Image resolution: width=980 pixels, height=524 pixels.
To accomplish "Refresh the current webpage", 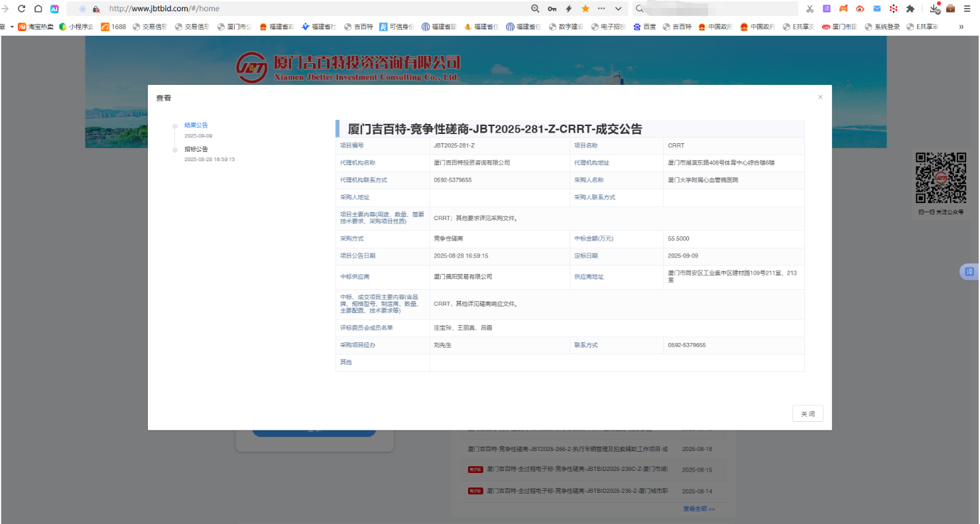I will click(x=22, y=9).
